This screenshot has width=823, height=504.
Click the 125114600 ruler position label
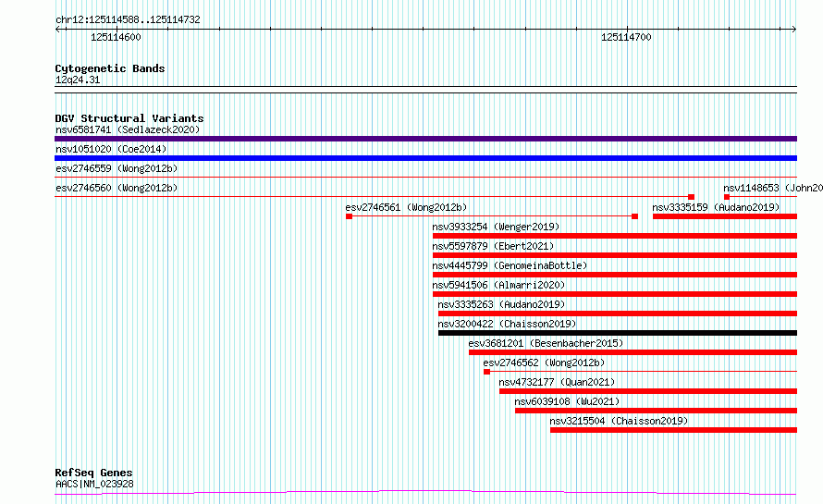[116, 37]
